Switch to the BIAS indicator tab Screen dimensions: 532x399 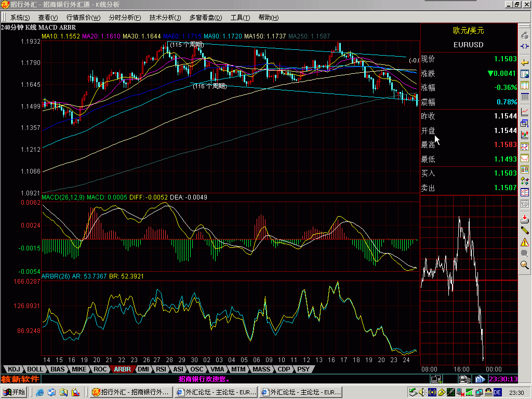57,369
